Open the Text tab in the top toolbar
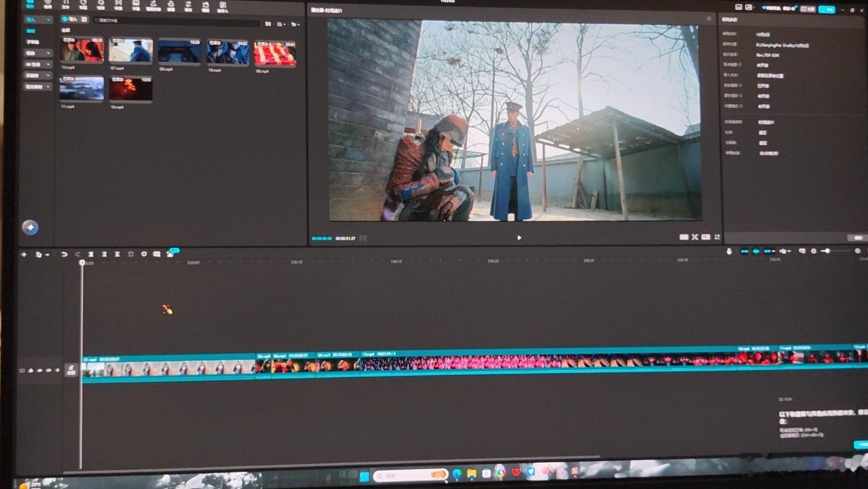 [66, 5]
